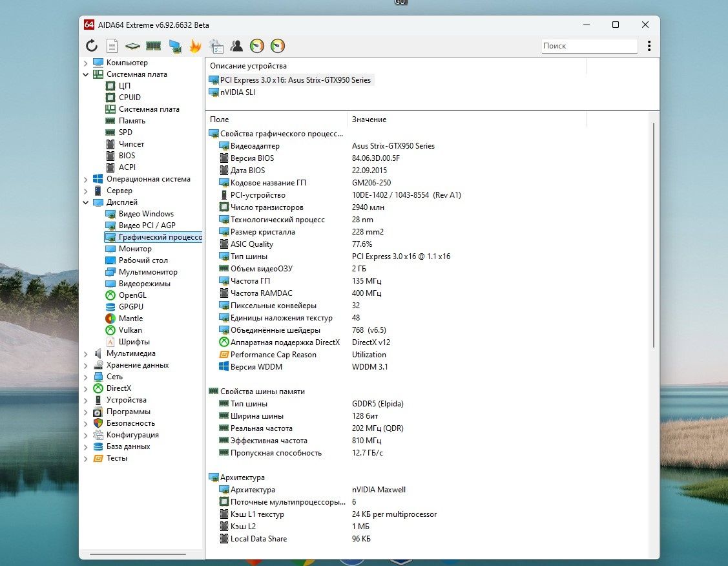Screen dimensions: 728x566
Task: Click the tree pane horizontal scrollbar
Action: (x=138, y=554)
